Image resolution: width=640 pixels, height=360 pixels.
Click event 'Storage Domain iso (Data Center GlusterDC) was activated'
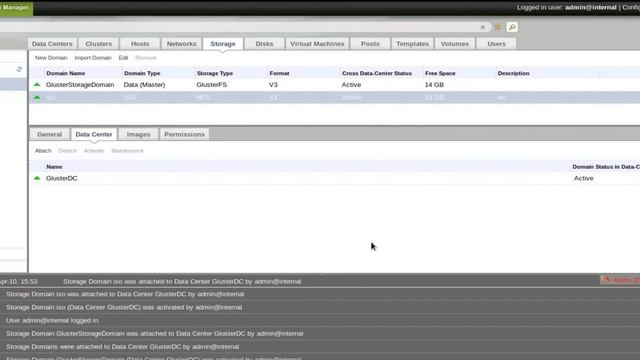point(124,307)
